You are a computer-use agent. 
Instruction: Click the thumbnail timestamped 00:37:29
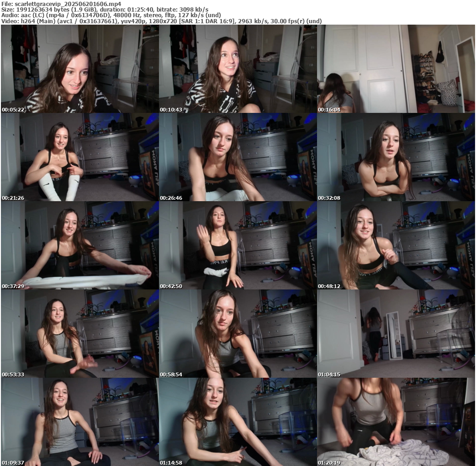[x=79, y=245]
